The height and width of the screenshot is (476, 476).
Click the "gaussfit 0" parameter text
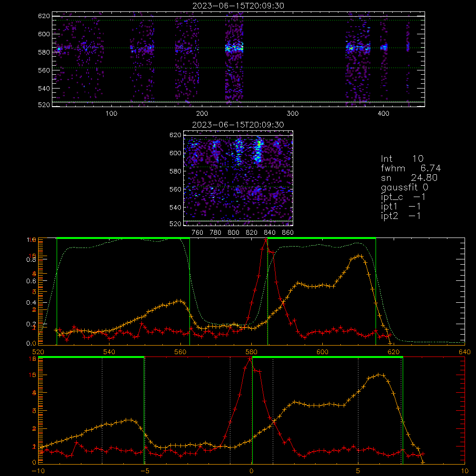tap(404, 187)
